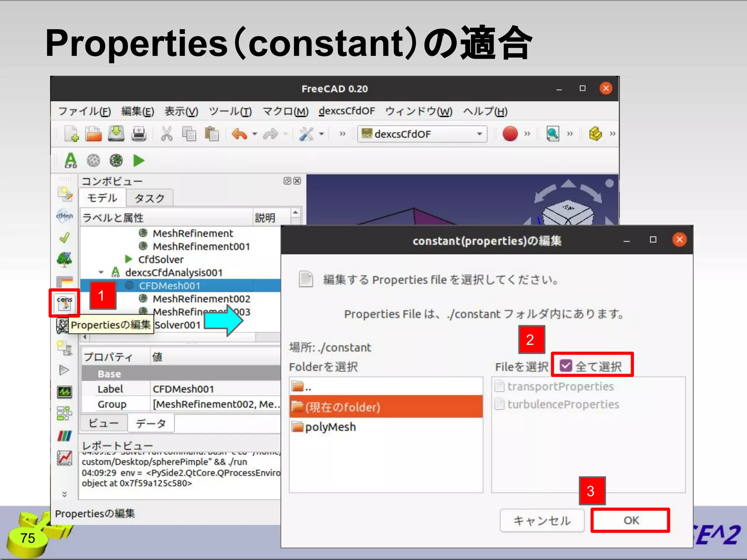Click the キャンセル button
The height and width of the screenshot is (560, 747).
click(x=542, y=520)
